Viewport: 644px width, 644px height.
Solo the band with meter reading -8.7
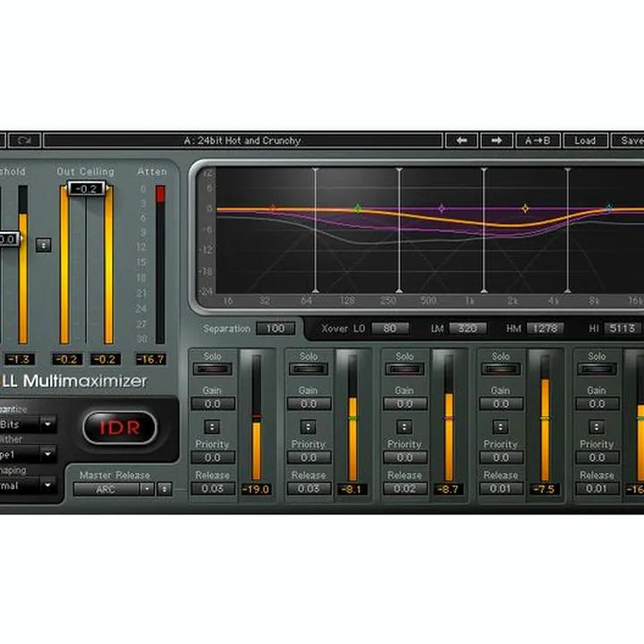point(404,369)
